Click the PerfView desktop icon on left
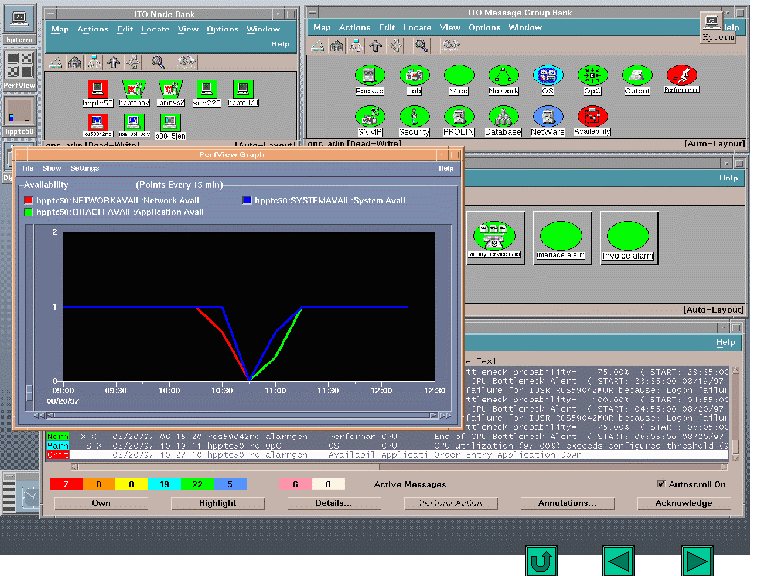 point(20,66)
